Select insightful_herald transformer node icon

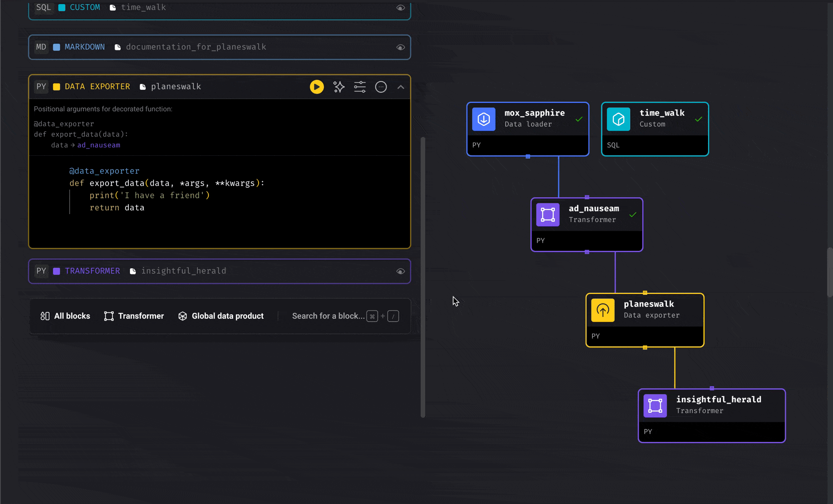coord(655,405)
